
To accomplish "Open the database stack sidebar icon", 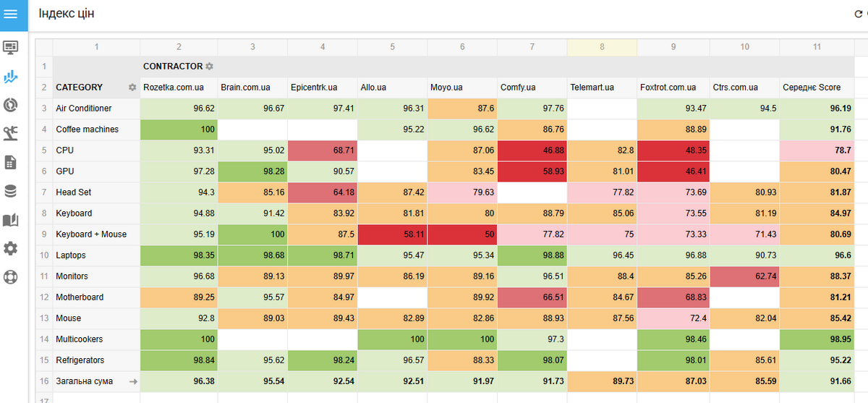I will (11, 190).
